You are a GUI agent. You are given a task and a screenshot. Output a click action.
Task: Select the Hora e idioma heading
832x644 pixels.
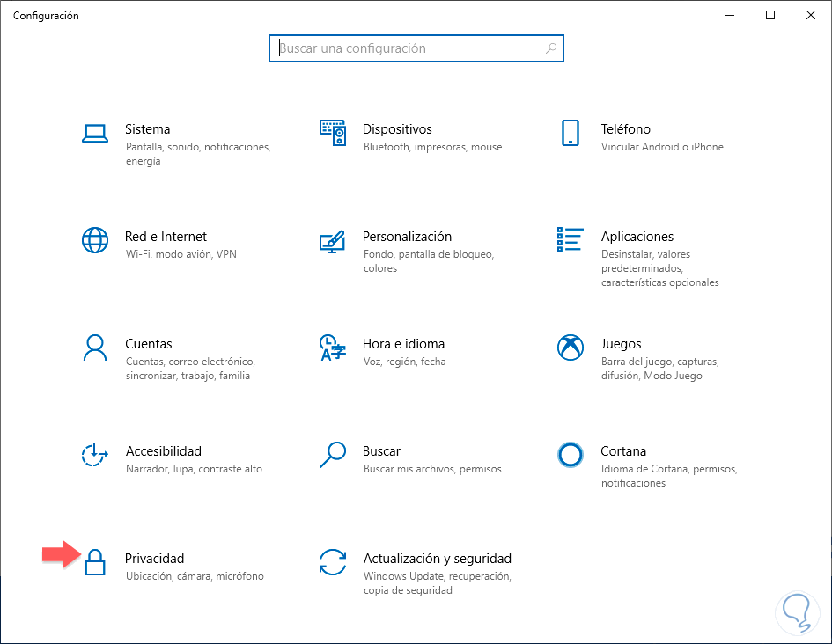[403, 344]
